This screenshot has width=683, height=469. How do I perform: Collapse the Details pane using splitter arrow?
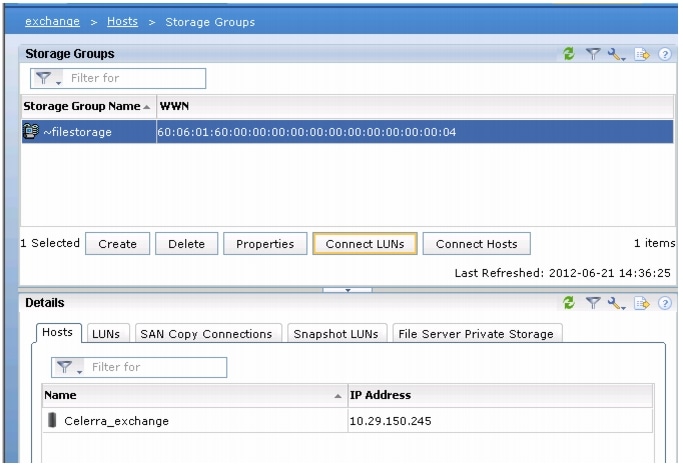point(348,290)
